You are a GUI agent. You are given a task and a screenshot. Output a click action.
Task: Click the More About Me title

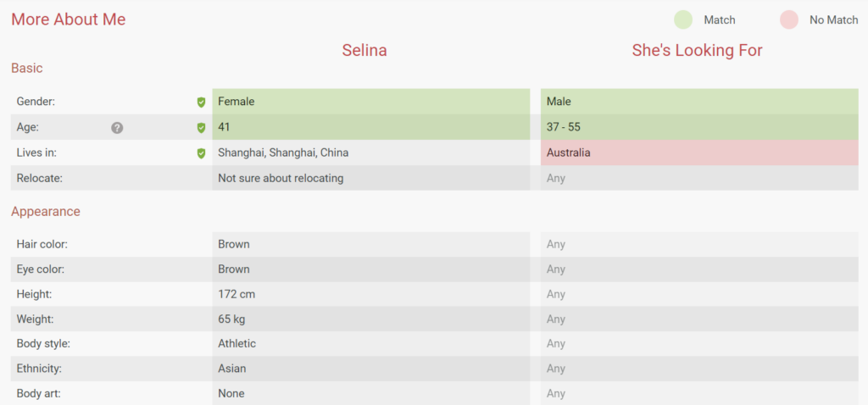click(68, 19)
